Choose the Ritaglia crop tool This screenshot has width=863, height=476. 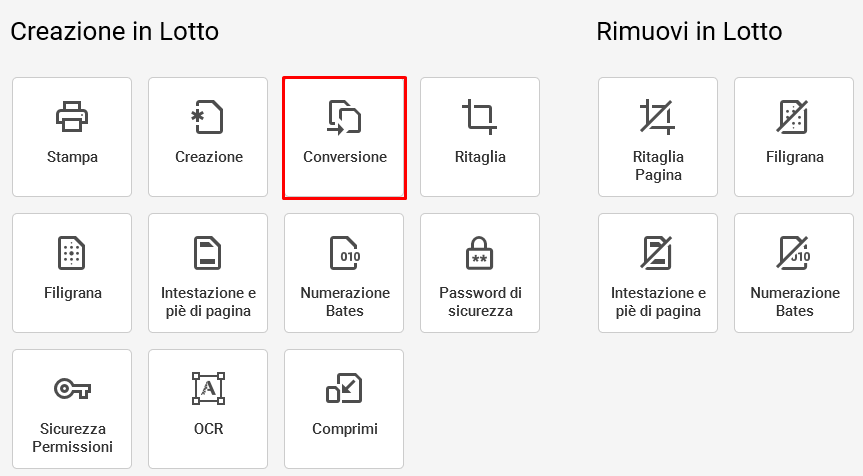click(480, 137)
